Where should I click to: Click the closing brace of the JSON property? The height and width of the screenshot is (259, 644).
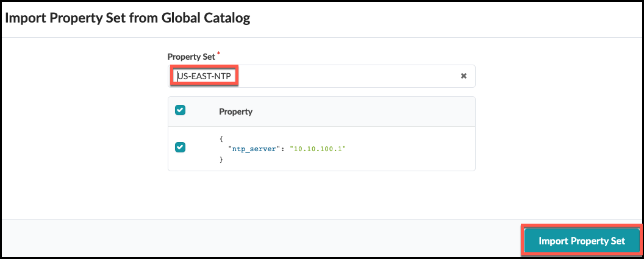(x=221, y=159)
